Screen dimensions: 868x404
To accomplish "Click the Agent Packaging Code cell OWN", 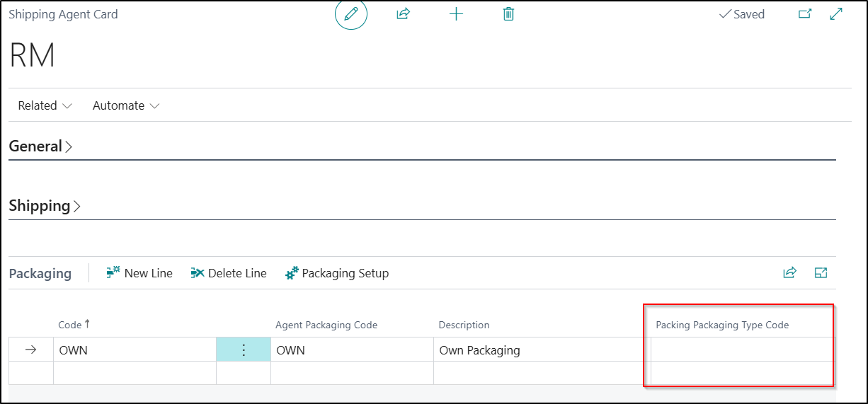I will pyautogui.click(x=350, y=350).
